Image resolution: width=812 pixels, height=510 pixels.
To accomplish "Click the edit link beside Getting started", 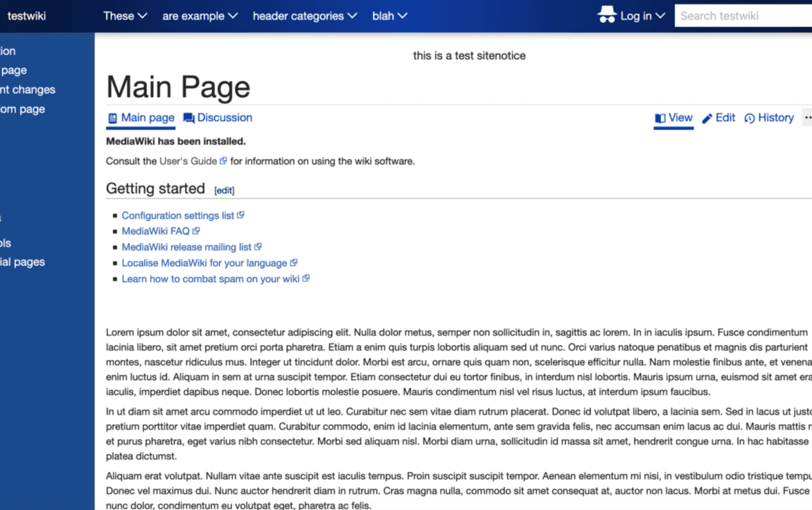I will coord(224,190).
